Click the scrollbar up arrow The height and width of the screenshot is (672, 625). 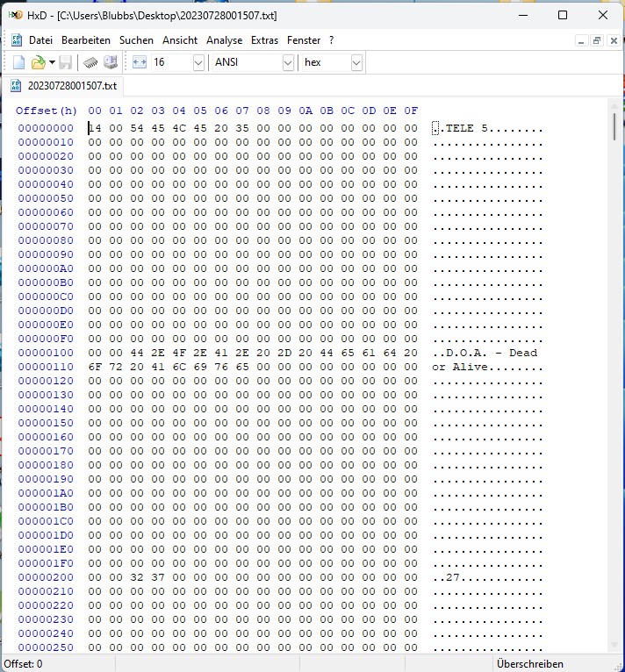(x=614, y=106)
